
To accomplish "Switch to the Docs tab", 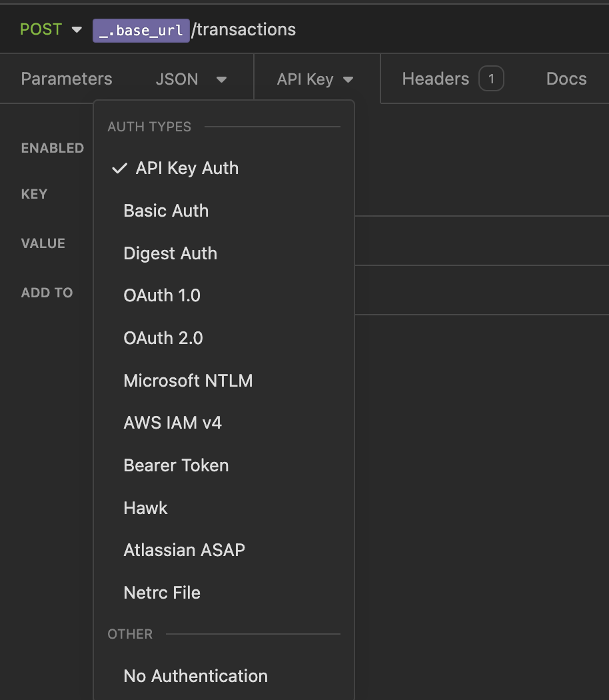I will (566, 79).
